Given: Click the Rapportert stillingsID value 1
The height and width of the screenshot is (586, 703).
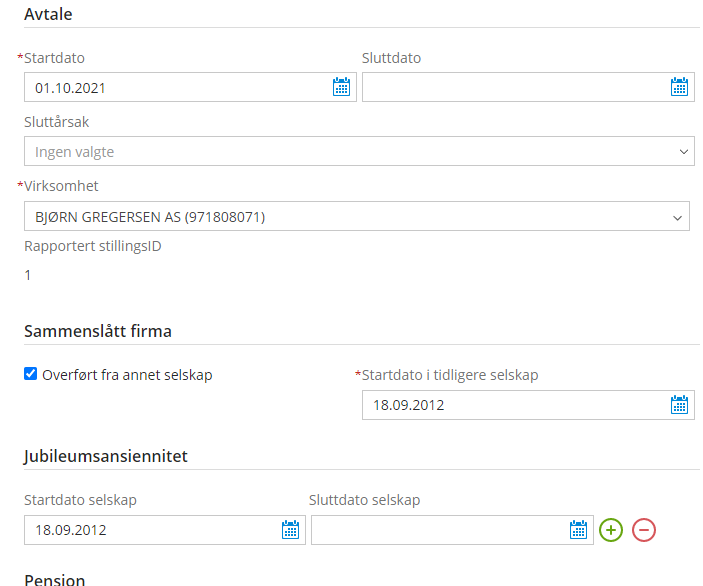Looking at the screenshot, I should [28, 275].
